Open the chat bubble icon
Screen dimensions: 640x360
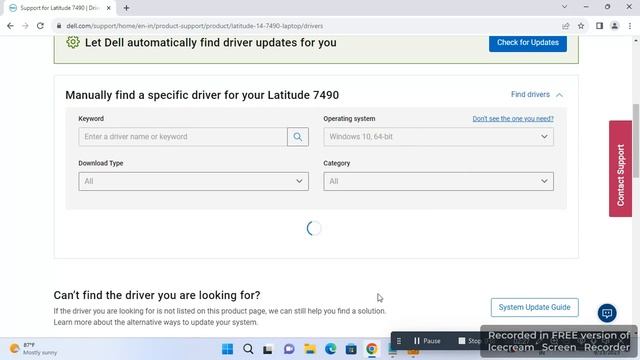(607, 313)
